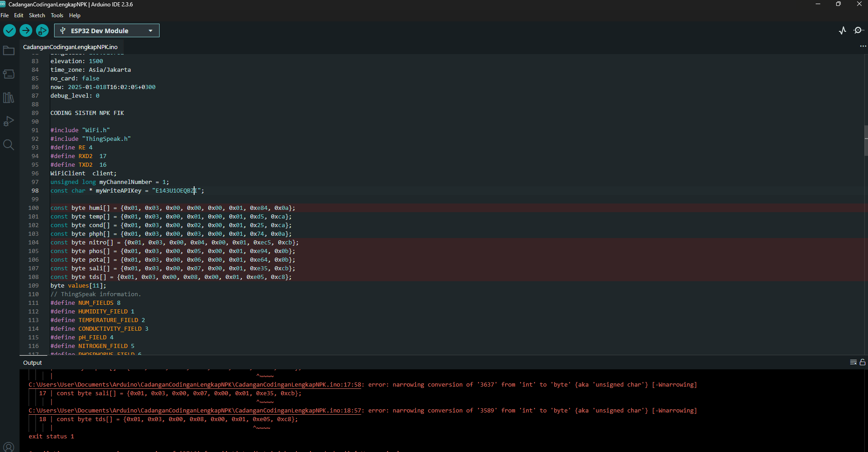Start debugging with the toolbar Debug button

click(x=42, y=30)
